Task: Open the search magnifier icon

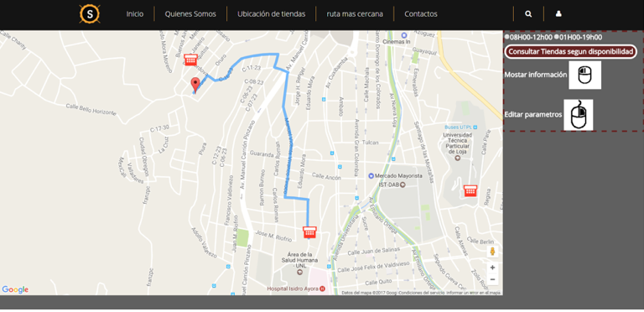Action: 528,14
